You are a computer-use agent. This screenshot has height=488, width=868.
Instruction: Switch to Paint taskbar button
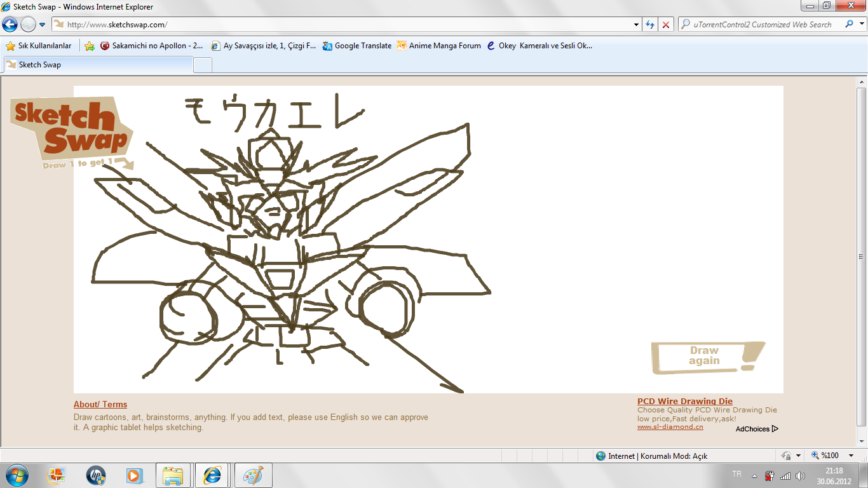[x=253, y=475]
